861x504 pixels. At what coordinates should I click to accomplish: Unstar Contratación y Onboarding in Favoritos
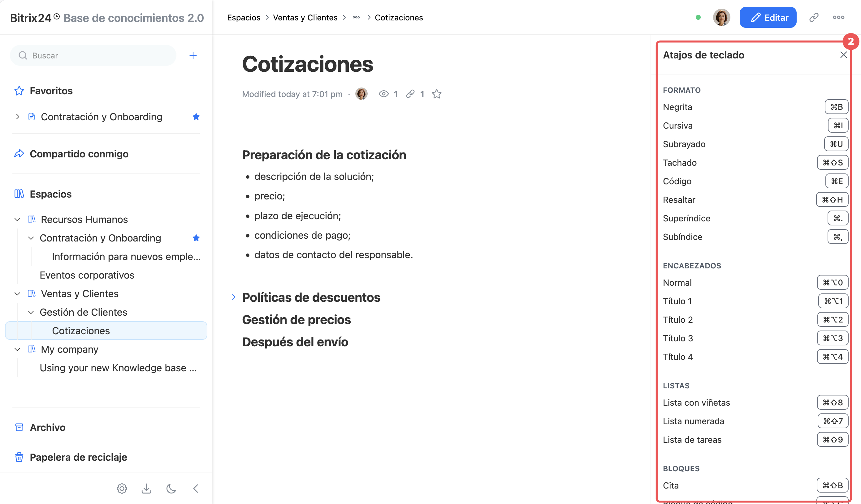click(x=196, y=117)
